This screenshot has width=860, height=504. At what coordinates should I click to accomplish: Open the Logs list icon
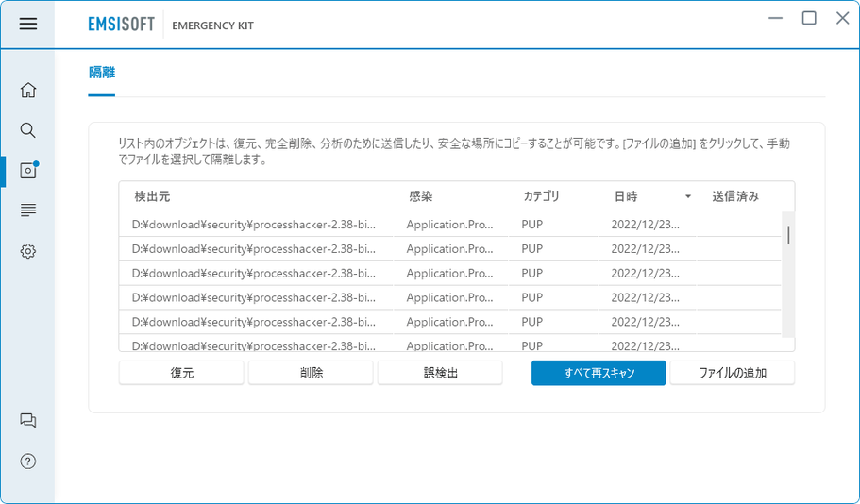pyautogui.click(x=28, y=210)
